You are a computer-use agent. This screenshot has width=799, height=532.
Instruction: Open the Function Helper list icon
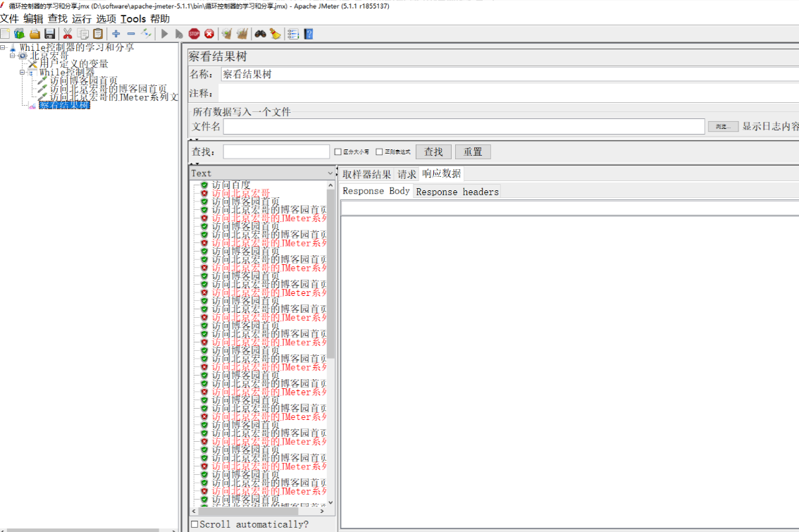coord(293,34)
